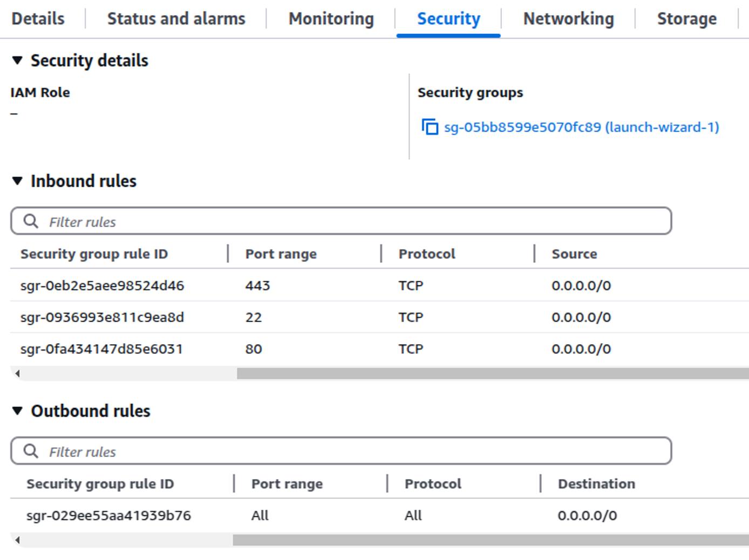Open security group sg-05bb8599e5070fc89 link

[x=581, y=127]
